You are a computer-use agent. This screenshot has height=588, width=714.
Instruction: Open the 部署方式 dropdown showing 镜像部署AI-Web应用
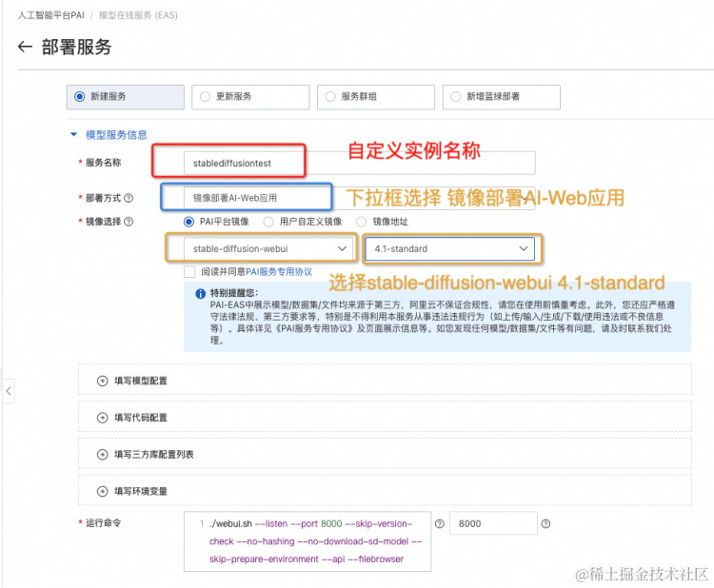360,198
